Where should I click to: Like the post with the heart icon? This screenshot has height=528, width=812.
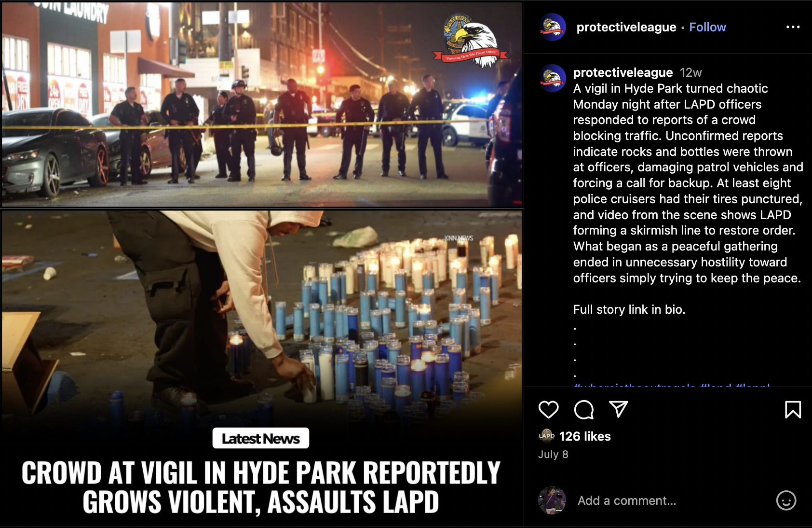548,410
